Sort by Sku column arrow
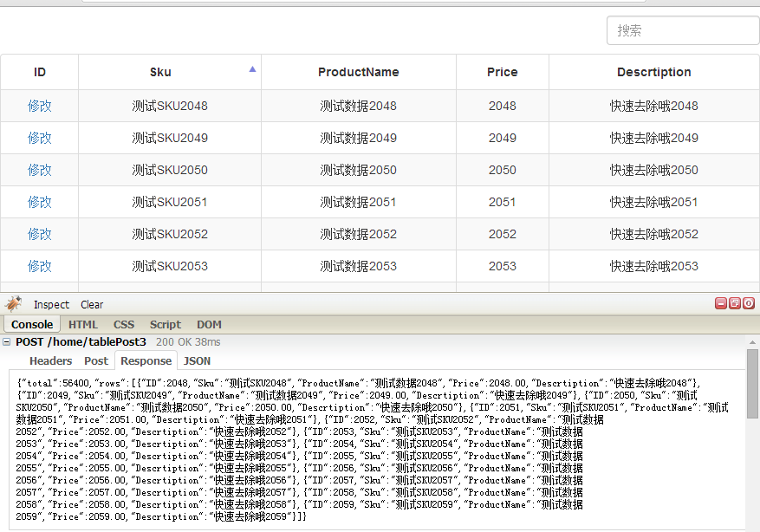Screen dimensions: 760x532 click(x=252, y=69)
